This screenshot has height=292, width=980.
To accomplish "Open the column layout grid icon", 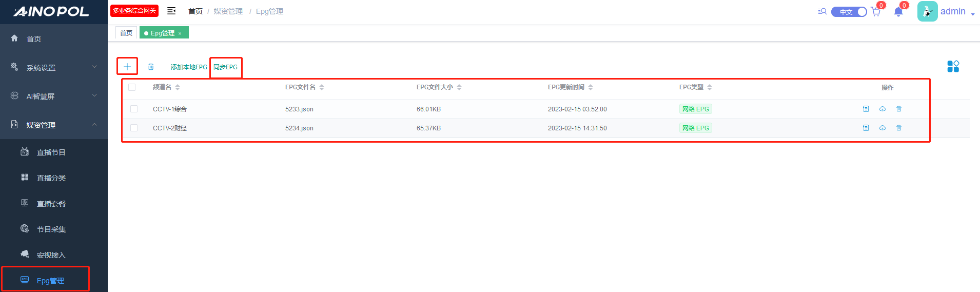I will pos(953,66).
